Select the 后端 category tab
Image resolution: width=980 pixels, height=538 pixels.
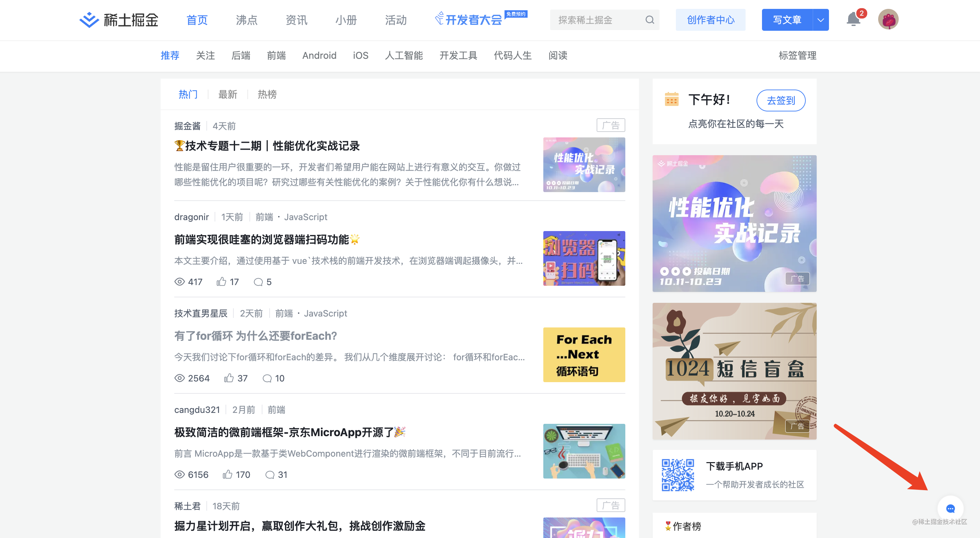241,56
